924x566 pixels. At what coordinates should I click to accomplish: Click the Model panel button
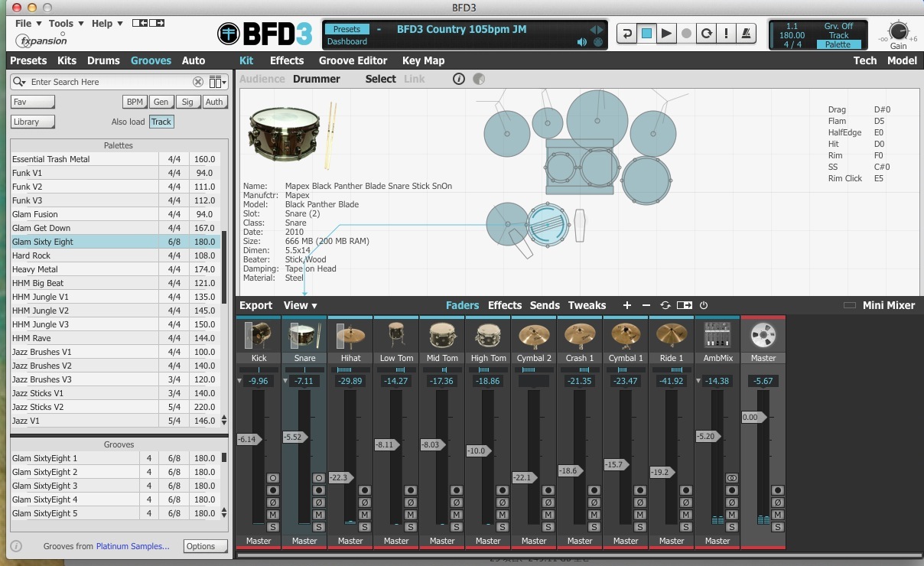coord(902,60)
